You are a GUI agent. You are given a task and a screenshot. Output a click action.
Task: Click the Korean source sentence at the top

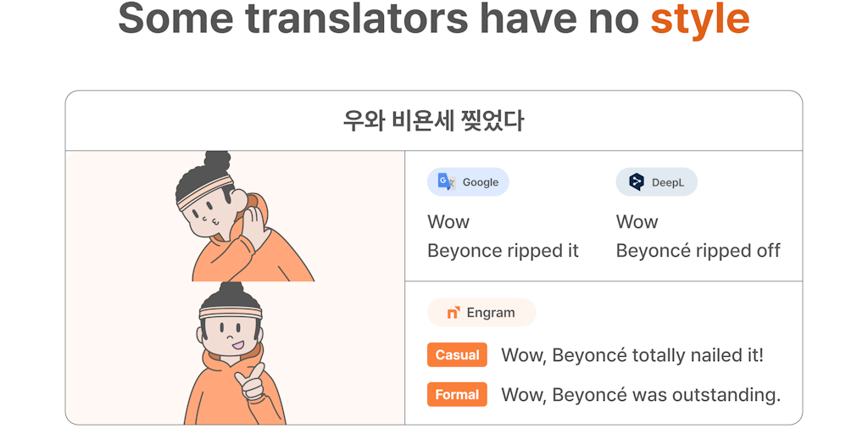(x=433, y=121)
